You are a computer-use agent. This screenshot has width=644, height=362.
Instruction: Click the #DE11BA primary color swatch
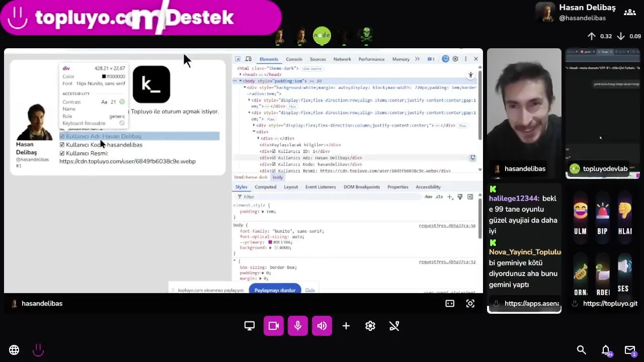point(270,242)
